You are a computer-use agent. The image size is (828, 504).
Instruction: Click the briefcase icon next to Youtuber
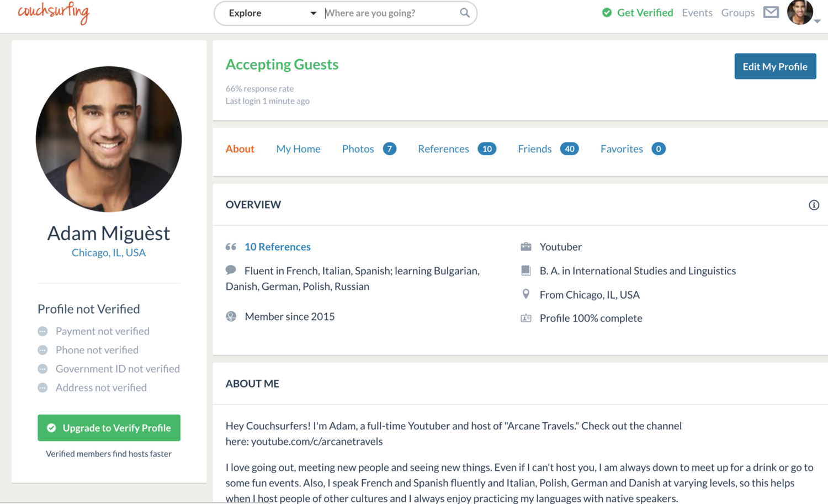click(x=526, y=247)
